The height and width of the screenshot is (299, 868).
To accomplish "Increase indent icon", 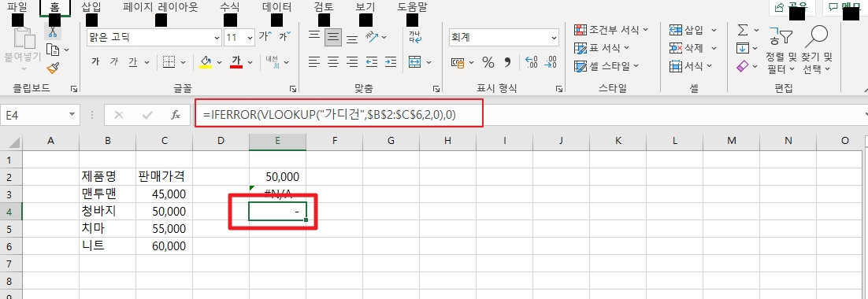I will tap(391, 61).
